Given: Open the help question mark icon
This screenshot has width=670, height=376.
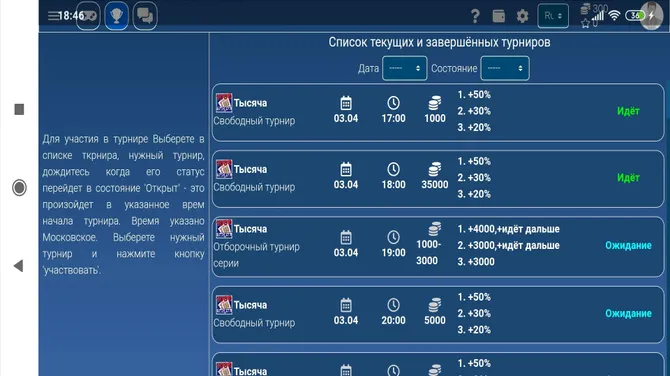Looking at the screenshot, I should click(x=475, y=16).
